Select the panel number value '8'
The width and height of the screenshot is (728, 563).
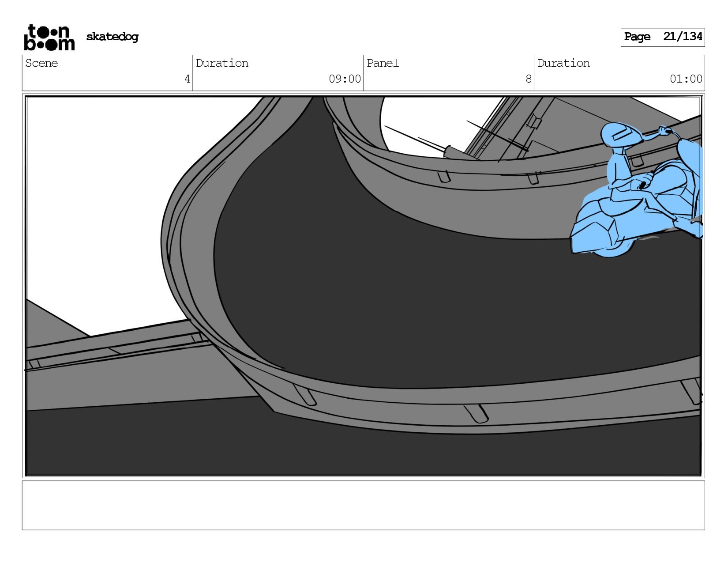[529, 79]
